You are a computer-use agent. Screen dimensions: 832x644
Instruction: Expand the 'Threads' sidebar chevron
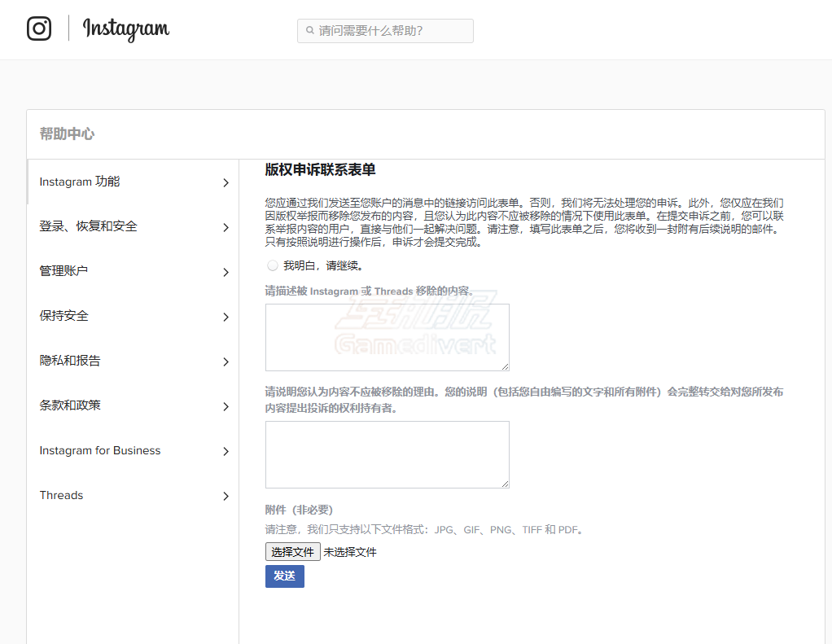click(226, 496)
